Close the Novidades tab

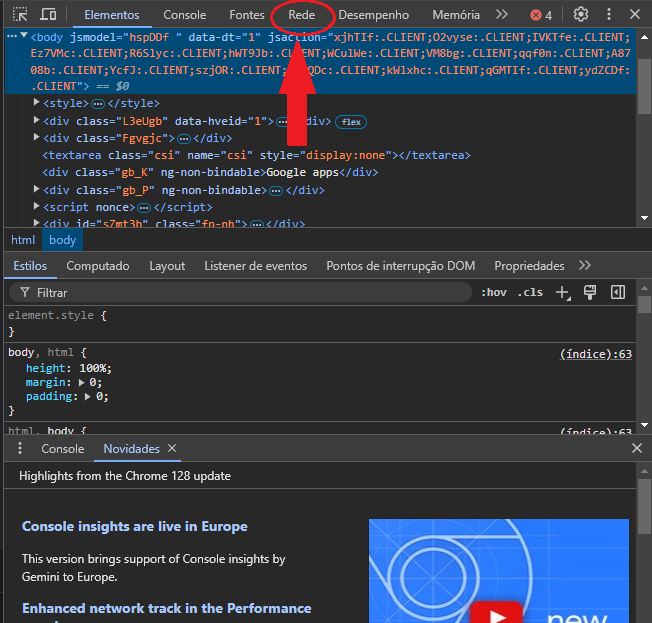point(172,448)
